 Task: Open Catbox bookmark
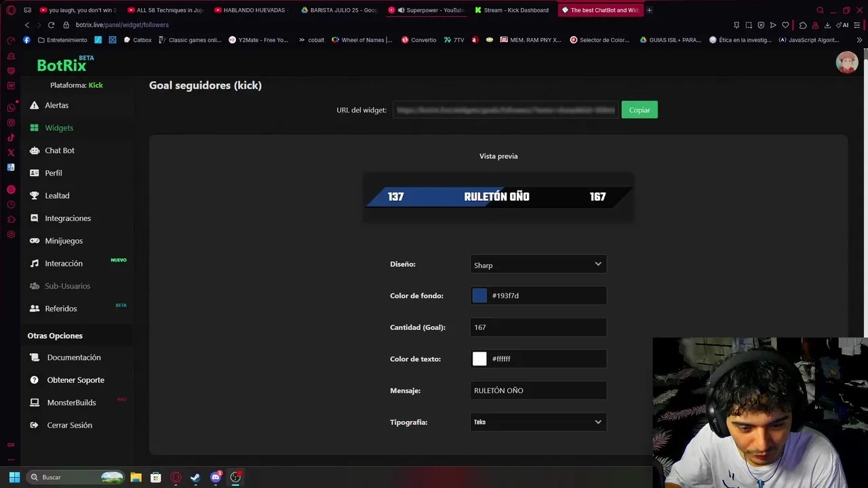click(138, 40)
